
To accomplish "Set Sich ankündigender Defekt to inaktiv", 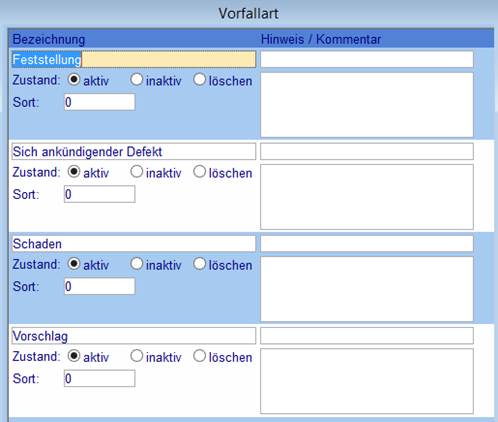I will click(x=136, y=172).
